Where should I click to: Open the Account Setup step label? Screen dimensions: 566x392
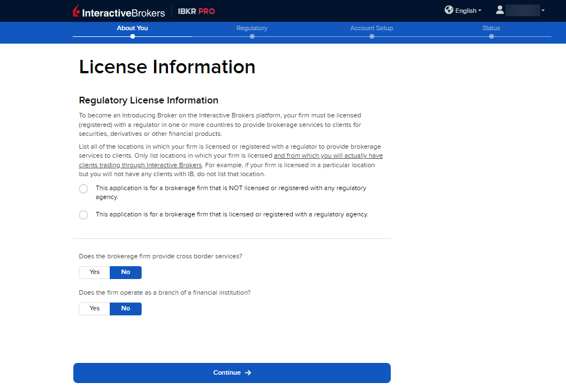click(x=372, y=28)
